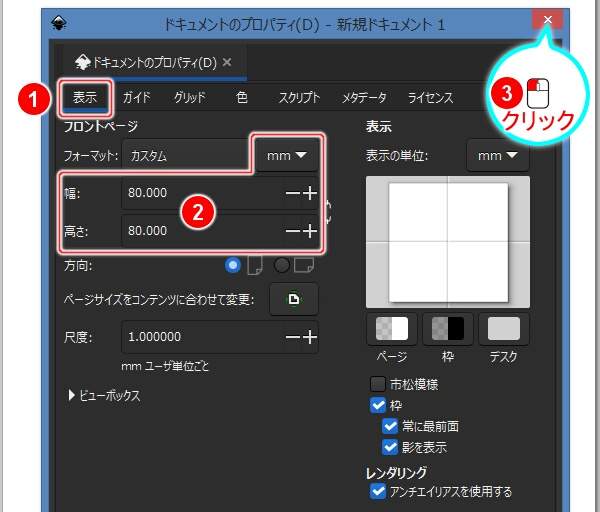Viewport: 600px width, 512px height.
Task: Decrease the 高さ value with minus
Action: [x=293, y=231]
